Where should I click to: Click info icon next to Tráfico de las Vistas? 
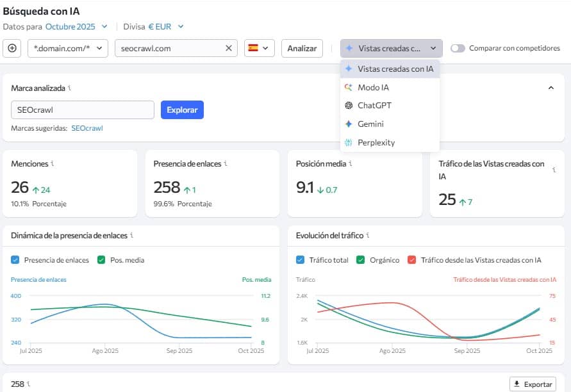552,164
